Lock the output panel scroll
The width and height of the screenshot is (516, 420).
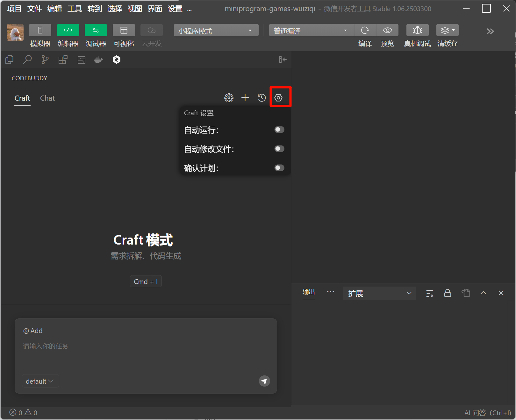point(448,293)
